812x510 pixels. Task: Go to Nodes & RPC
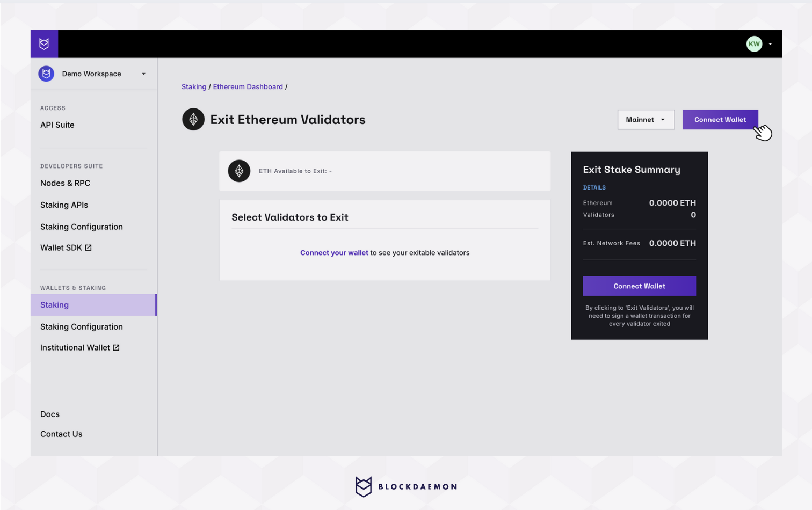65,183
